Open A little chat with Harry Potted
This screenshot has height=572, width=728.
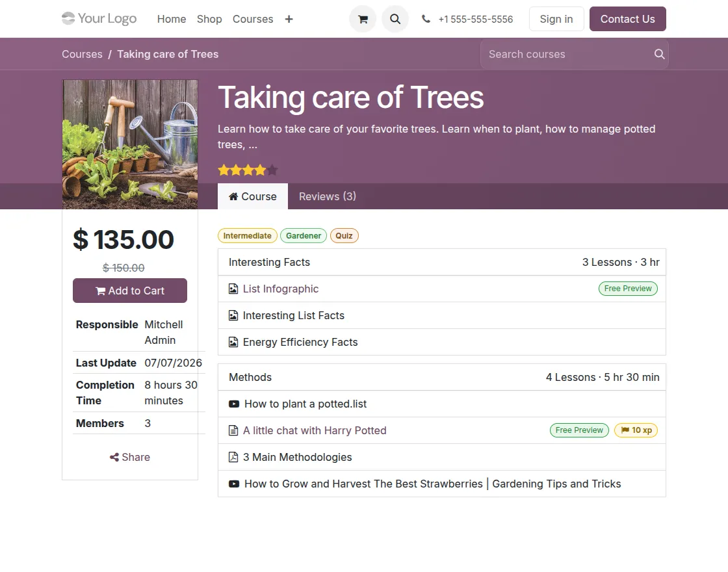click(x=315, y=431)
